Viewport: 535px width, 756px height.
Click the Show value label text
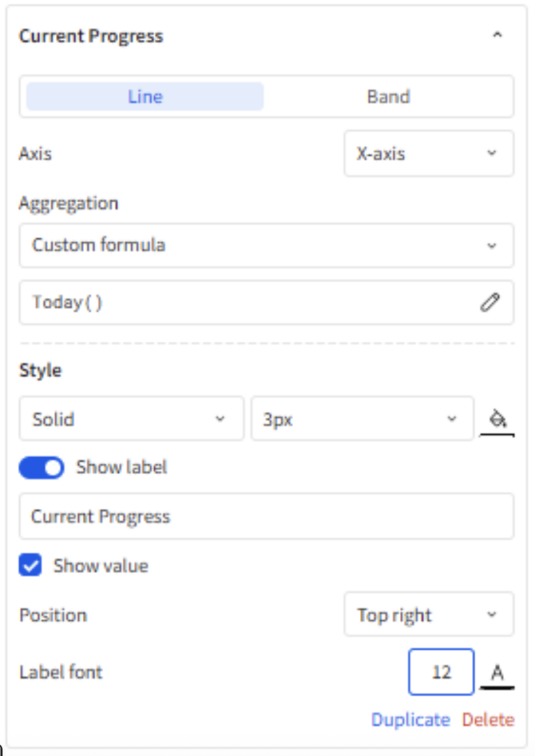point(101,566)
